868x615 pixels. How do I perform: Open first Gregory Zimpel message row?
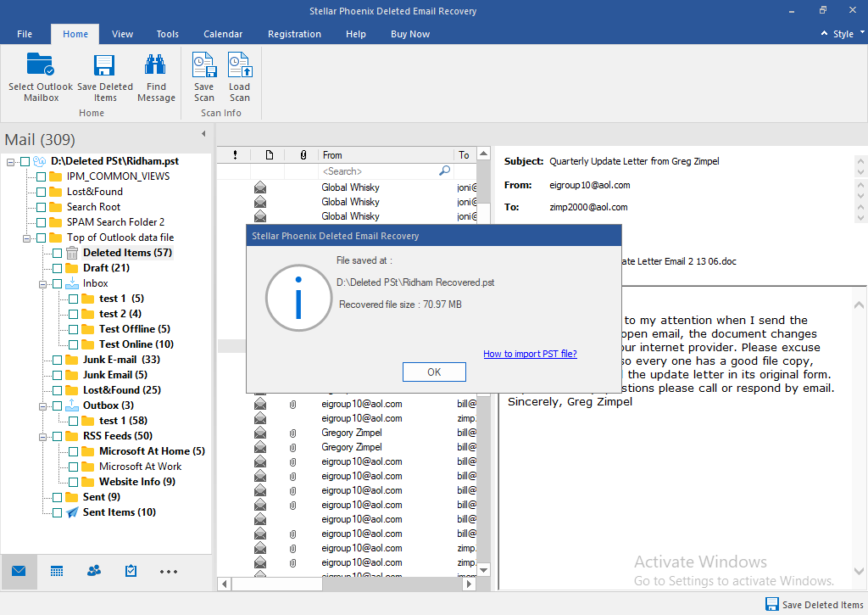click(346, 433)
